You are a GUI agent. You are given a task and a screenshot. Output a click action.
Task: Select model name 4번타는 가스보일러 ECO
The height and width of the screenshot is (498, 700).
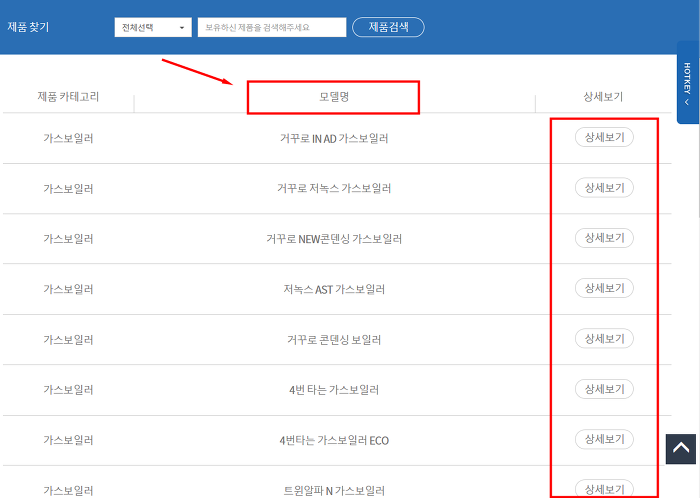pos(334,440)
